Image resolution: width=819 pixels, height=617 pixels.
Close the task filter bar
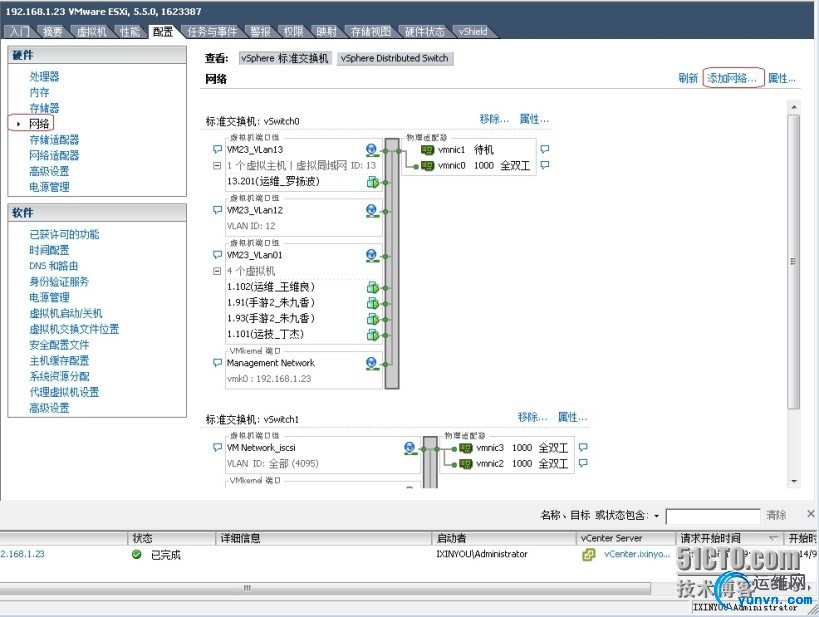(810, 514)
